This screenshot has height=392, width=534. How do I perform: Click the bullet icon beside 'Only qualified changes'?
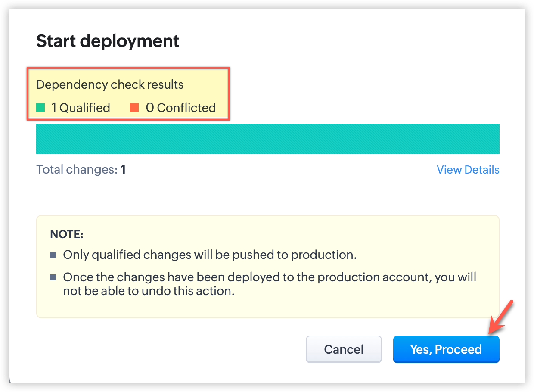coord(53,255)
